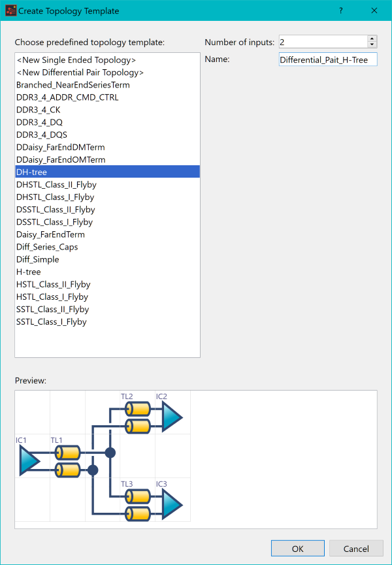This screenshot has height=565, width=392.
Task: Select <New Single Ended Topology> template
Action: pos(107,60)
